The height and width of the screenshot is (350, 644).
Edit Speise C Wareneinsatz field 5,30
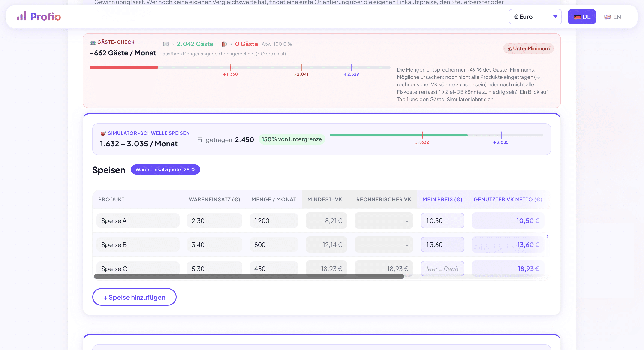coord(214,268)
